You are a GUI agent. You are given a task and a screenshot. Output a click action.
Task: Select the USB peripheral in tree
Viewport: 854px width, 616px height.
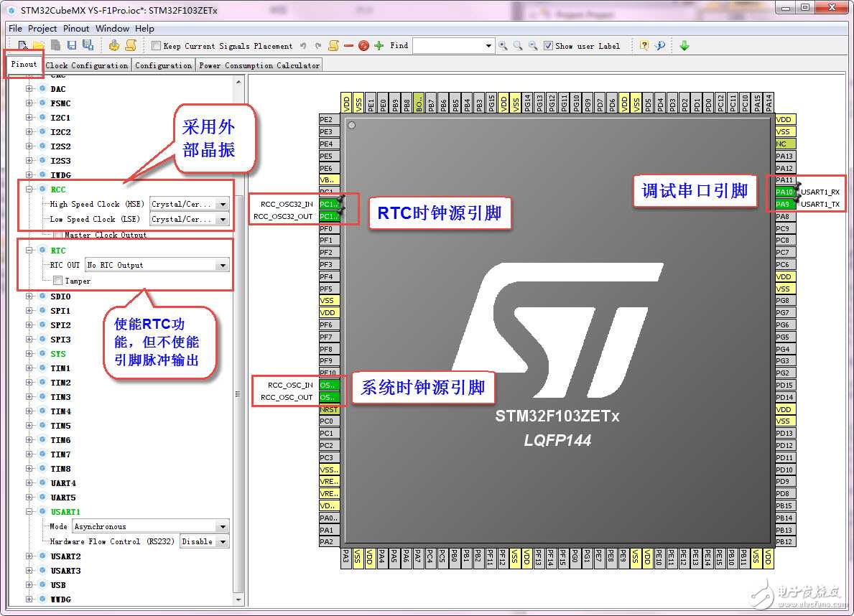(x=58, y=586)
